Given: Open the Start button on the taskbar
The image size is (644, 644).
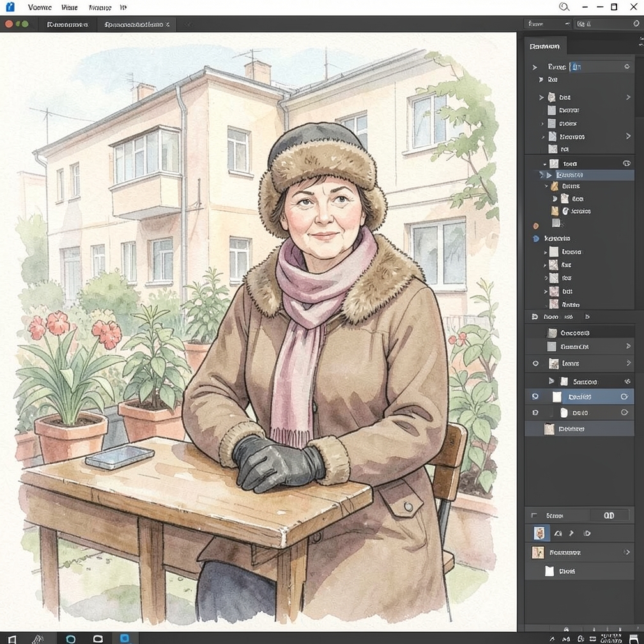Looking at the screenshot, I should click(x=12, y=639).
